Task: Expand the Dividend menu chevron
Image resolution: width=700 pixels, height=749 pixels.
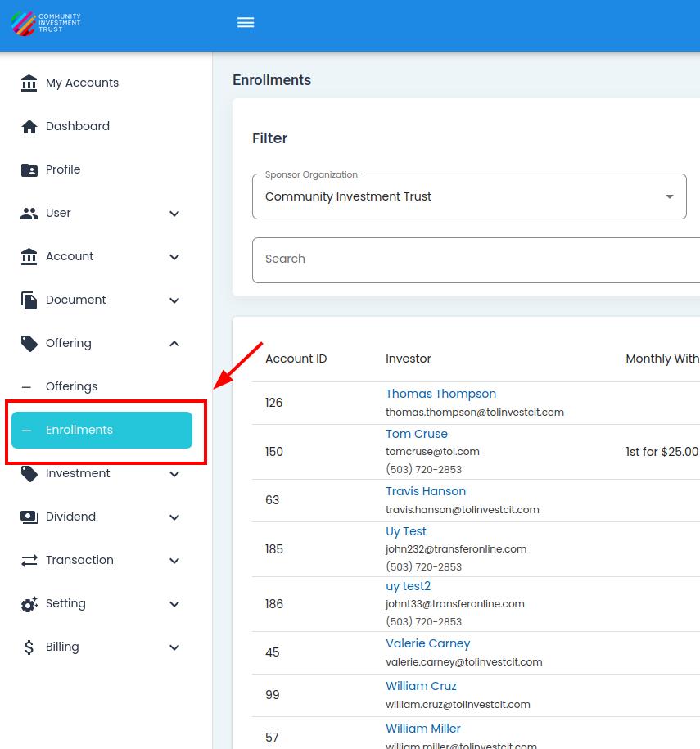Action: [x=174, y=517]
